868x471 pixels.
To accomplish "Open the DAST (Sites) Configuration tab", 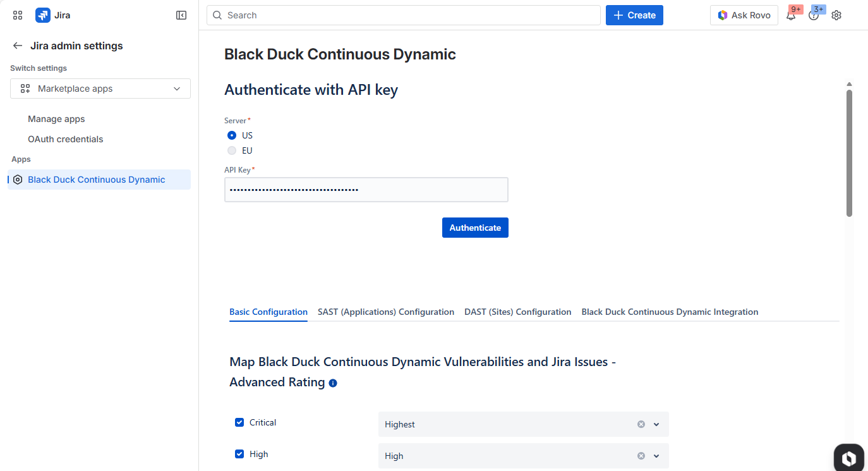I will [x=517, y=311].
